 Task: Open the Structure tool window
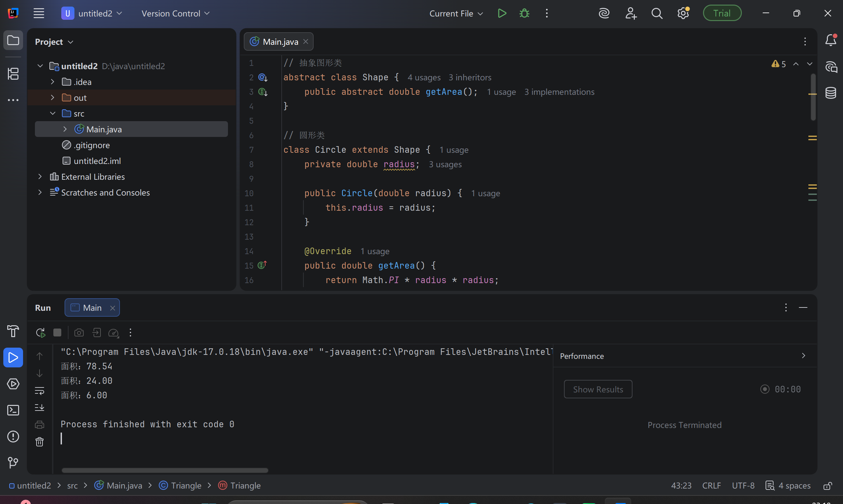pos(13,74)
